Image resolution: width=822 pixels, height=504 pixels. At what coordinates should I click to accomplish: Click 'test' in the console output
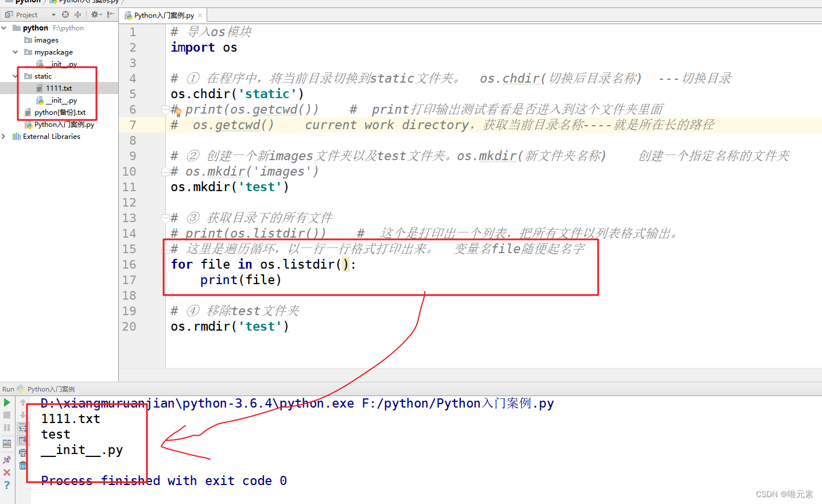(x=56, y=435)
